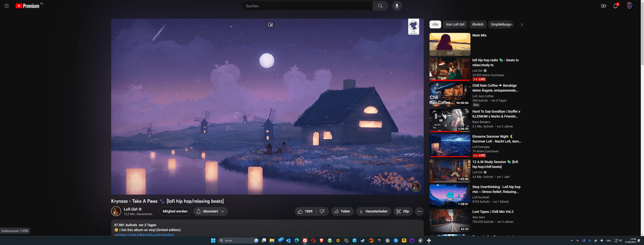Dislike the video with thumbs down
644x245 pixels.
[322, 212]
